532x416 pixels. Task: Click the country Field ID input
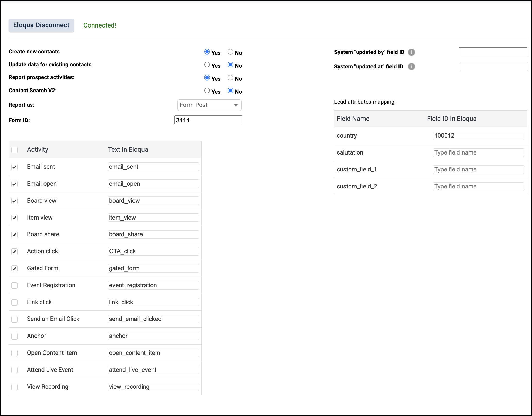[x=478, y=135]
